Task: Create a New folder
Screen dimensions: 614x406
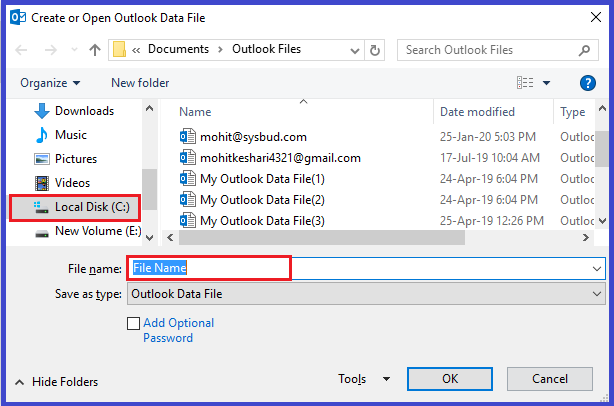Action: 140,83
